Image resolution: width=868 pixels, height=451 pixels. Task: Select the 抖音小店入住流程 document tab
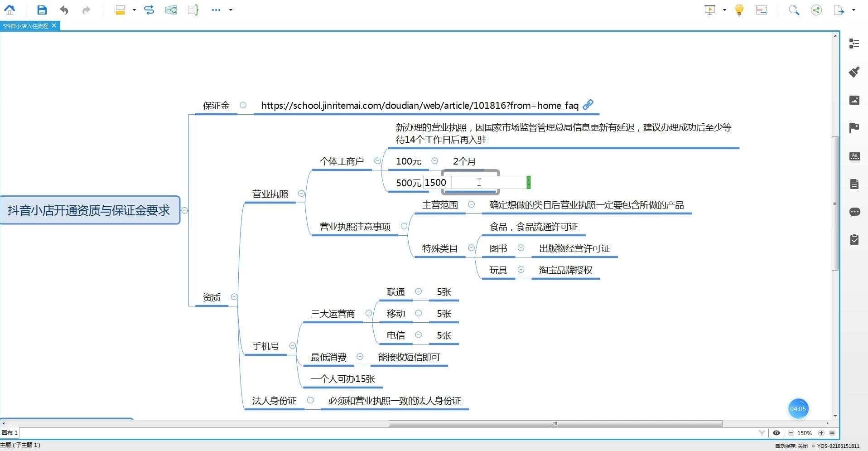(x=26, y=26)
